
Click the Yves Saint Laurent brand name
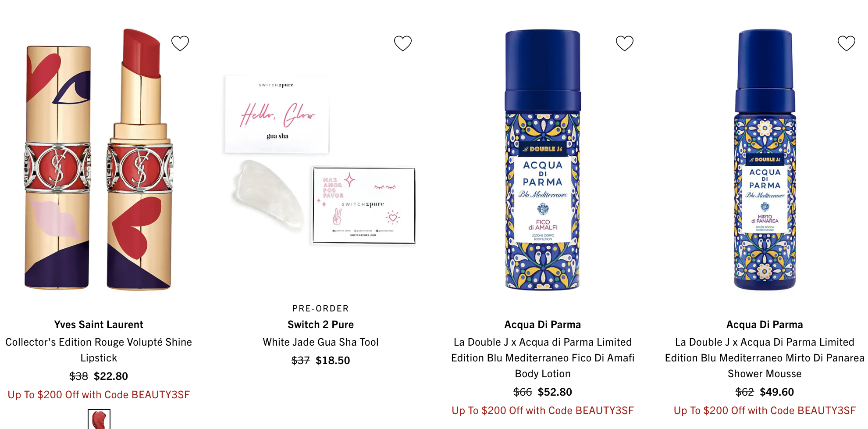tap(99, 325)
